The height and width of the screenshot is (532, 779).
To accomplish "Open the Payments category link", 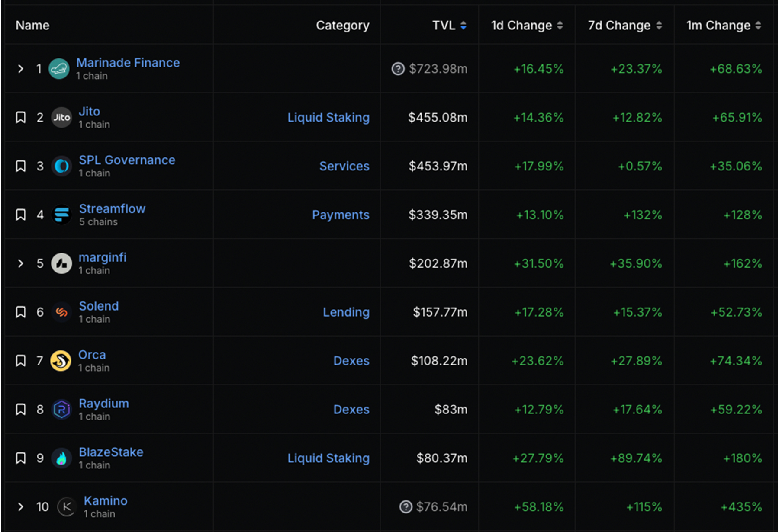I will (341, 215).
